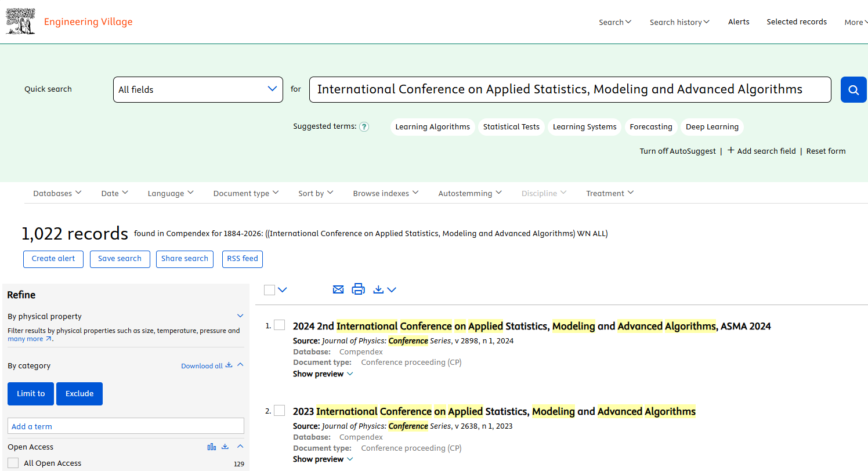Viewport: 868px width, 471px height.
Task: Select suggested term Forecasting
Action: 651,127
